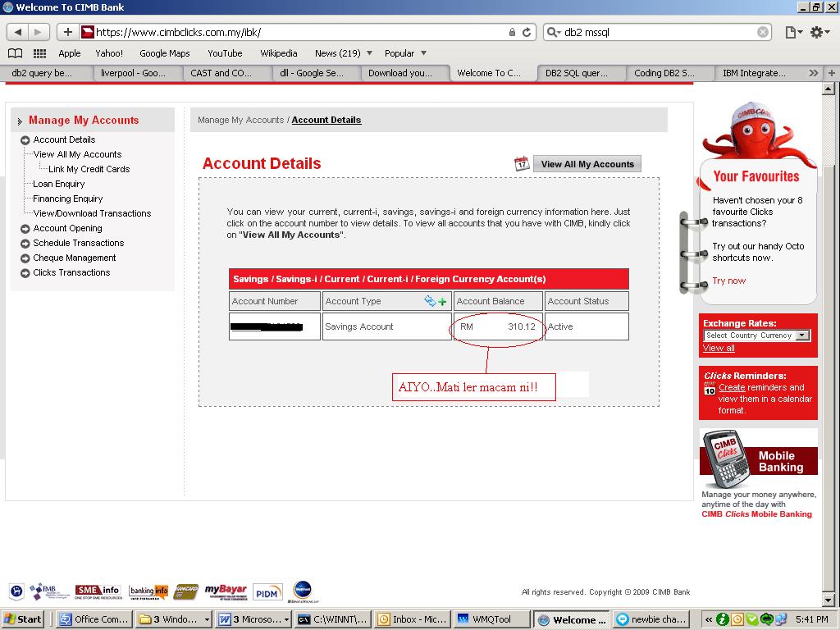Open Financing Enquiry in sidebar
The image size is (840, 630).
68,199
